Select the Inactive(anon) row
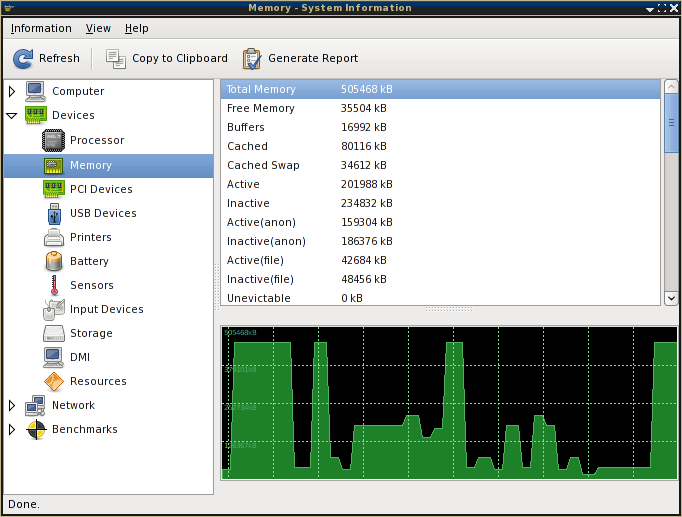This screenshot has width=682, height=517. coord(441,241)
